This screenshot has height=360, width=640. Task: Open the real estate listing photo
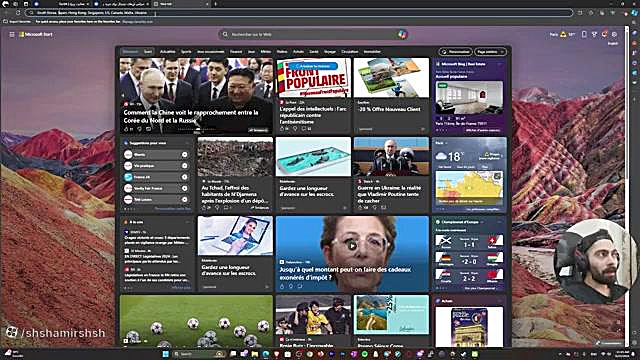click(x=469, y=97)
